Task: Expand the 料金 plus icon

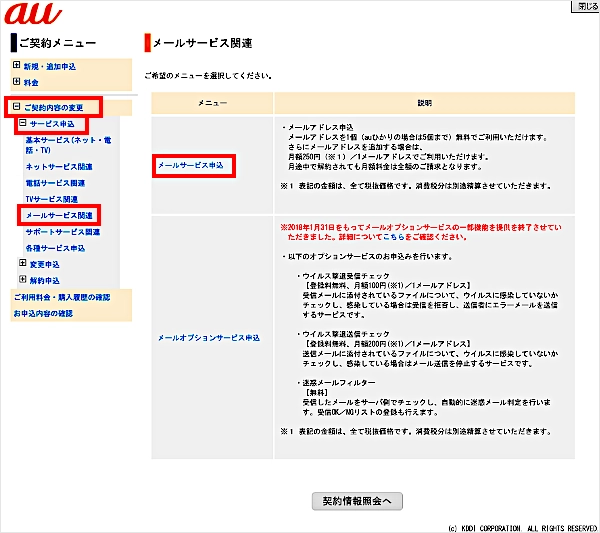Action: (x=16, y=83)
